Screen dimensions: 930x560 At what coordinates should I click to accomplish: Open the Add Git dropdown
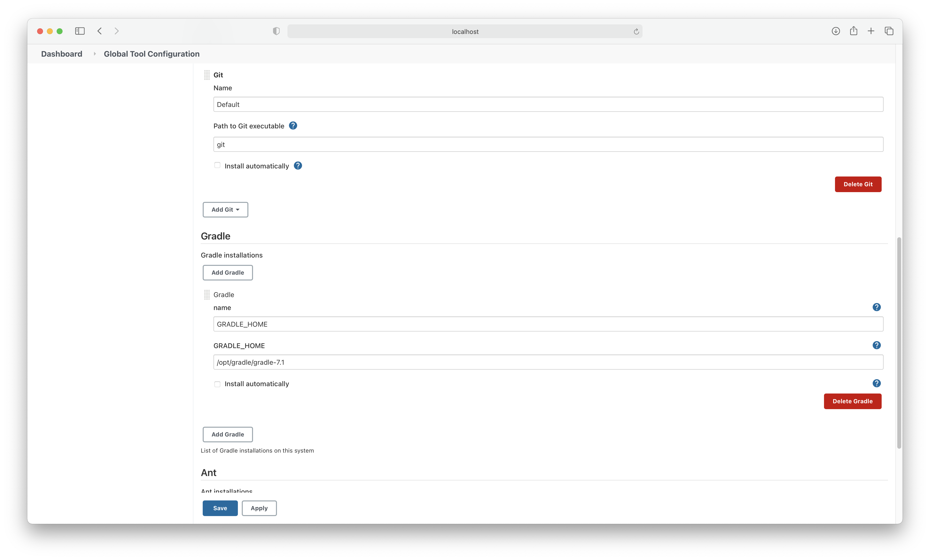(225, 210)
